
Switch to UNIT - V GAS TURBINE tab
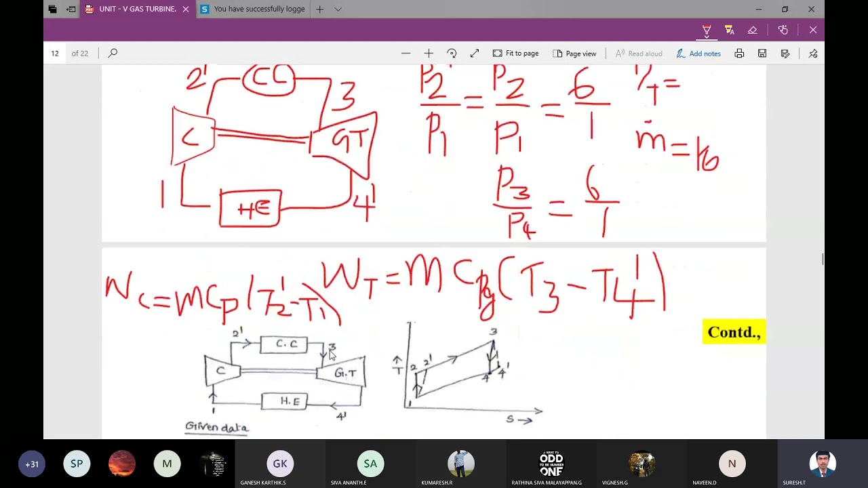(x=138, y=9)
